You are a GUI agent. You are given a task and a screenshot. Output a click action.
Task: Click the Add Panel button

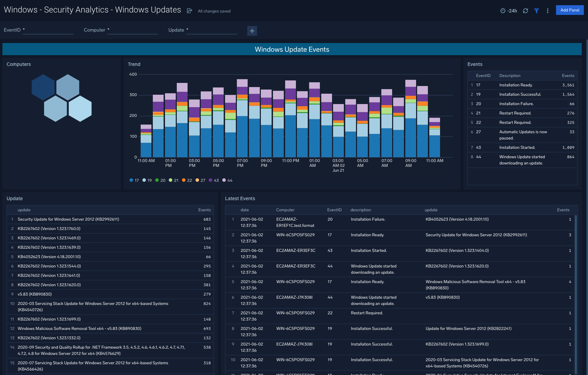point(570,10)
